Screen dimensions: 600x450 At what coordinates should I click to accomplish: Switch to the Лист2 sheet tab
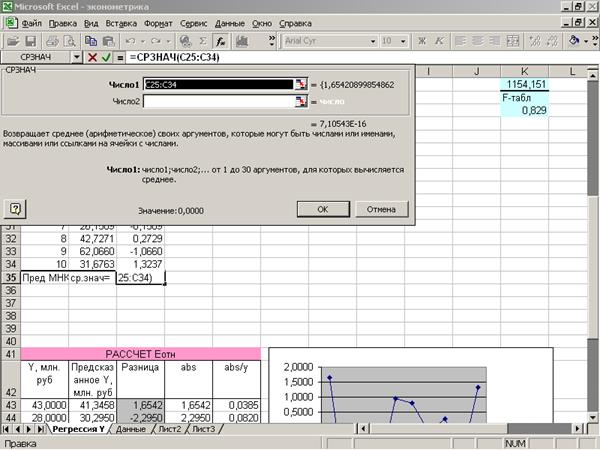pos(169,429)
